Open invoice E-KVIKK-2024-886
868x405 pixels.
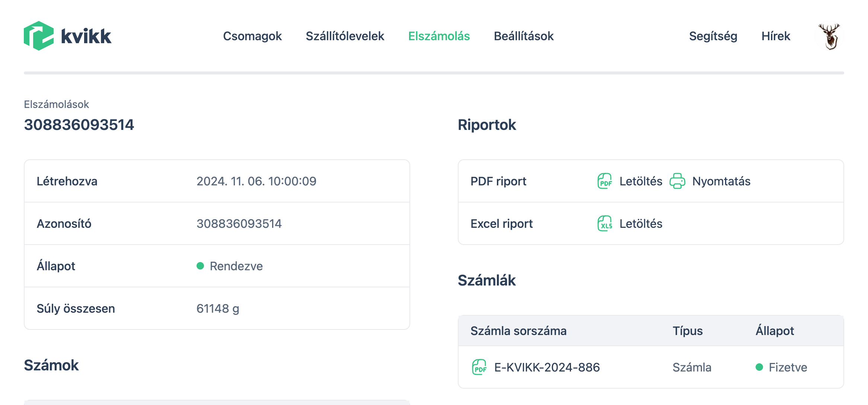click(x=547, y=367)
